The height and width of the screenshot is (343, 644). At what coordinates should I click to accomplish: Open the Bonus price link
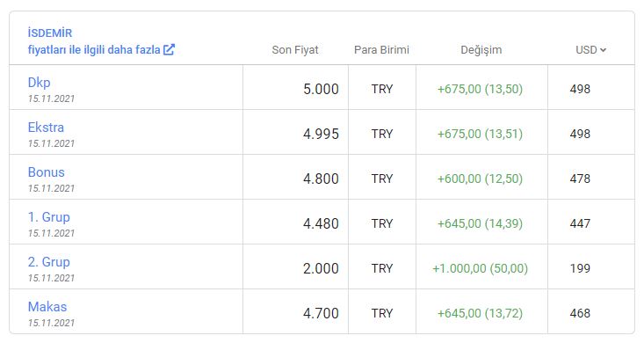[47, 171]
